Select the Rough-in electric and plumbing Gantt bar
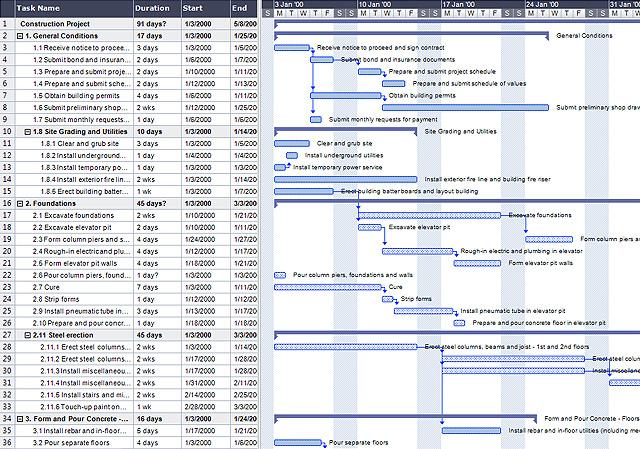 [x=418, y=251]
